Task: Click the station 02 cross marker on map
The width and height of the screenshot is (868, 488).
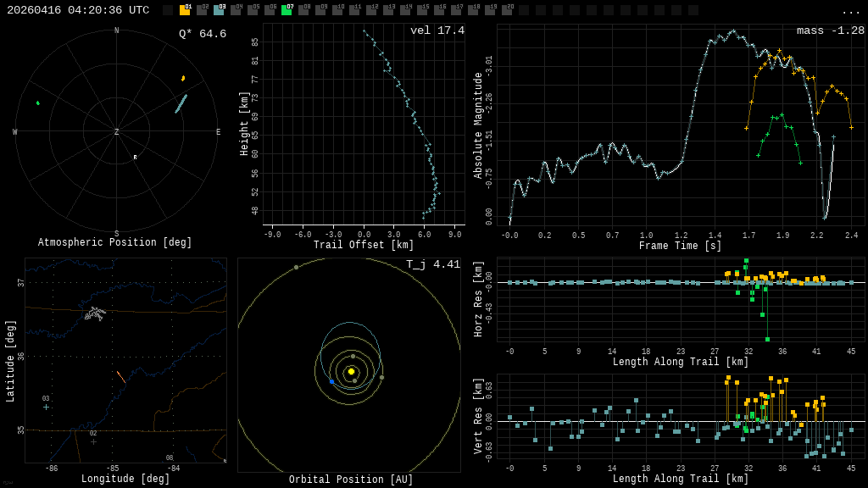Action: 93,441
